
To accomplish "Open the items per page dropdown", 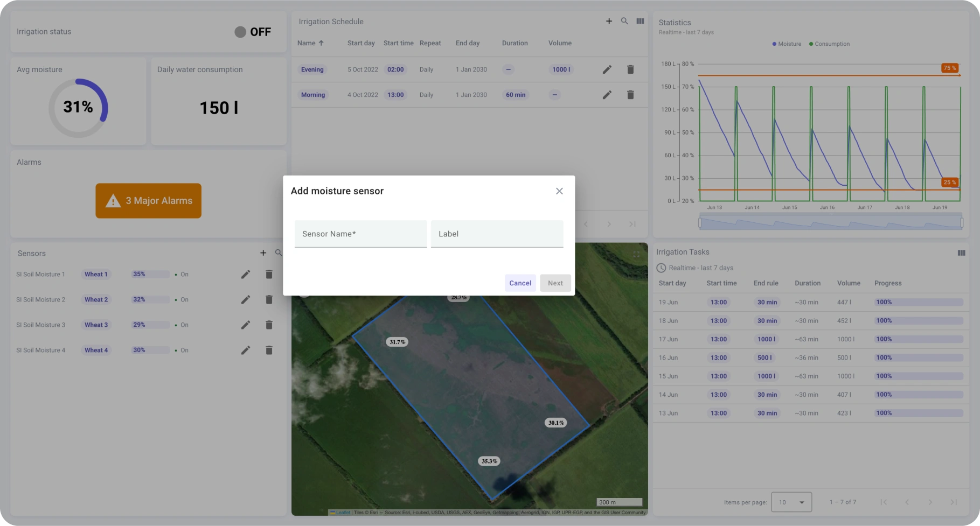I will (791, 502).
